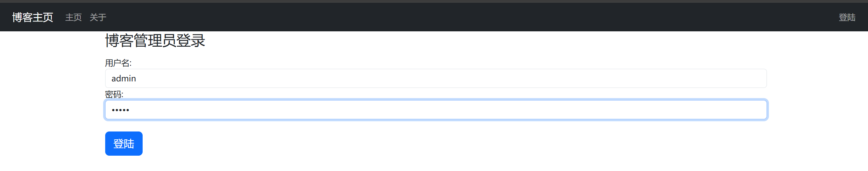Select the top-right 登陆 navigation entry
This screenshot has width=868, height=171.
coord(847,17)
